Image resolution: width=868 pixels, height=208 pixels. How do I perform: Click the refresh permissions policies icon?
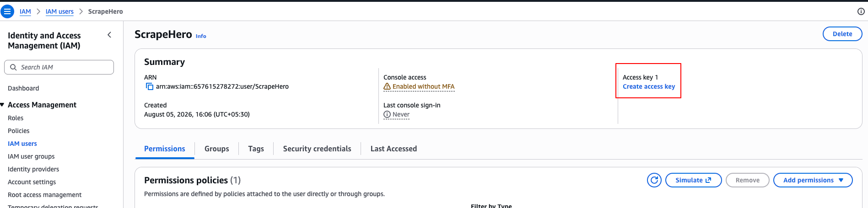(654, 180)
